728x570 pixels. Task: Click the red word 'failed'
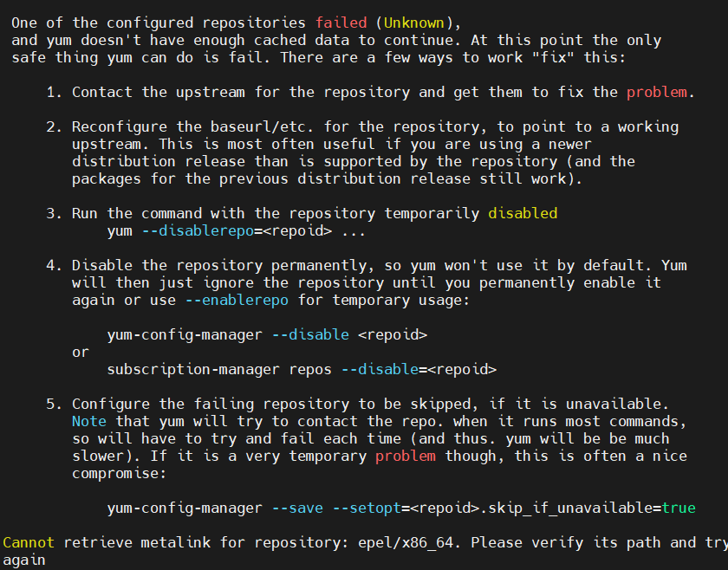pyautogui.click(x=341, y=23)
